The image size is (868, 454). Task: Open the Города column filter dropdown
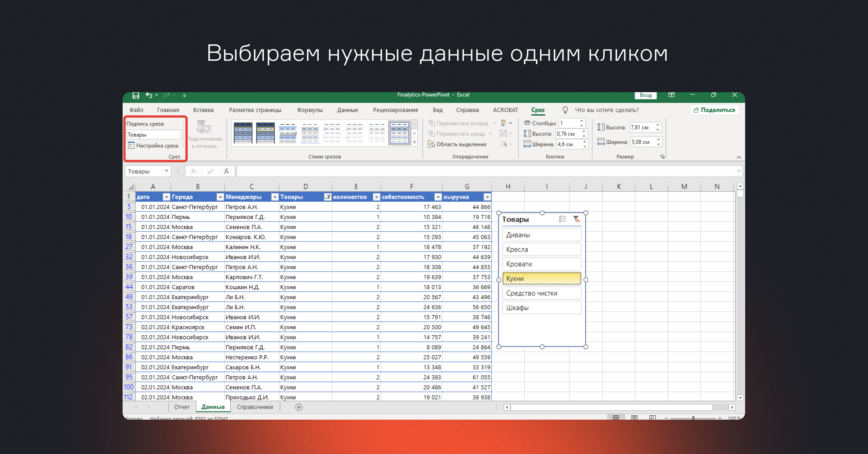(220, 197)
